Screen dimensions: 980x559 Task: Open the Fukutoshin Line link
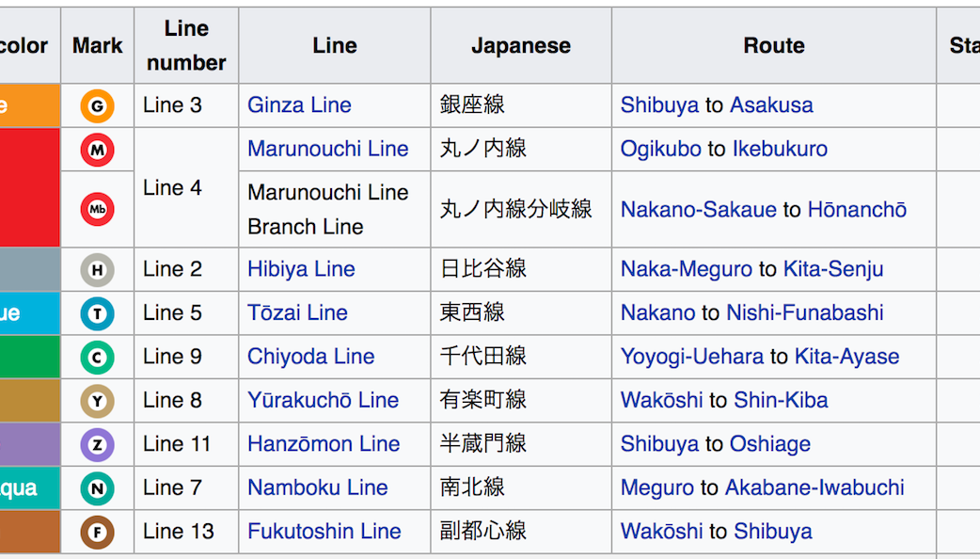point(323,531)
